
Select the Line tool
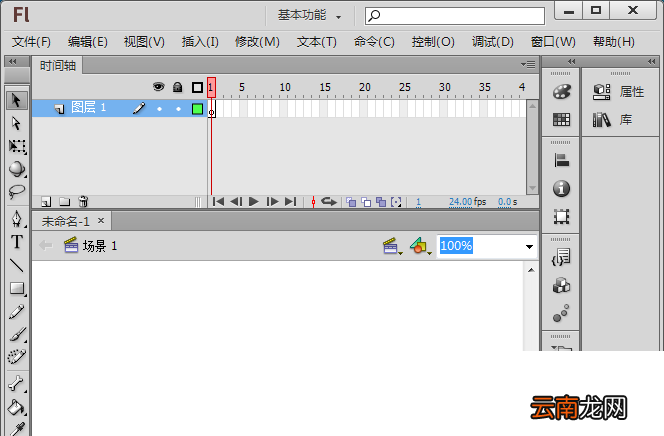[17, 265]
